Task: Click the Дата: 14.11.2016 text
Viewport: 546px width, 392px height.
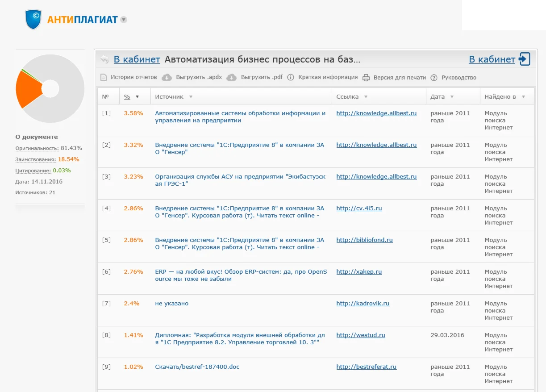Action: coord(39,181)
